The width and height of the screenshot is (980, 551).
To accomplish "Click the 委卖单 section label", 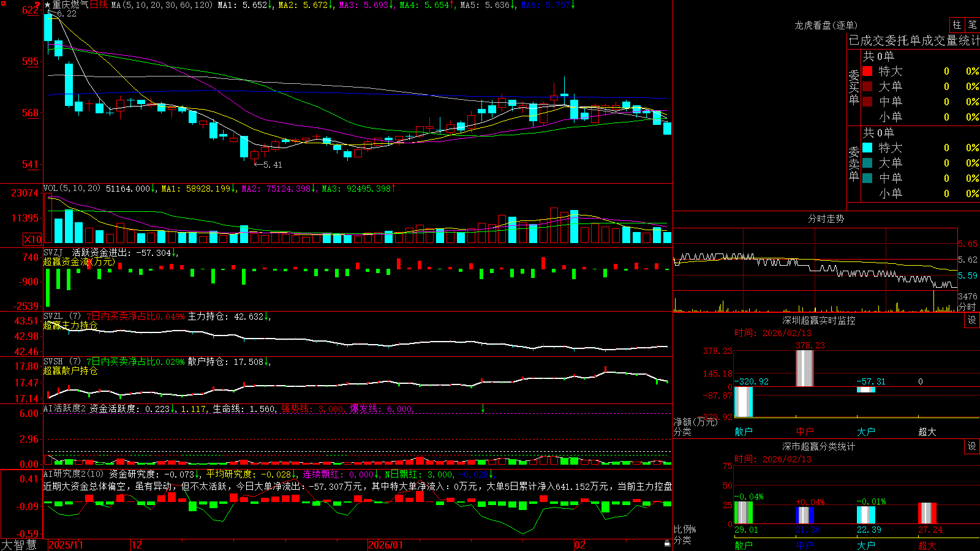I will pyautogui.click(x=854, y=163).
